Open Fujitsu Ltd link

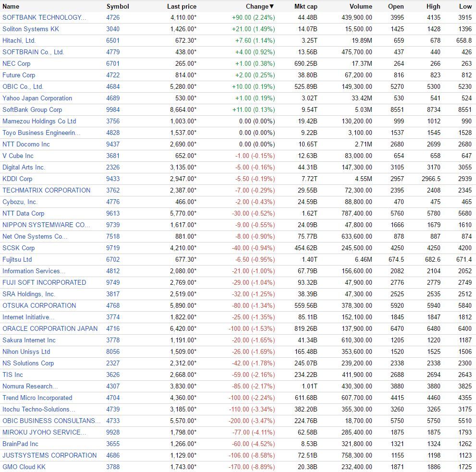(17, 260)
